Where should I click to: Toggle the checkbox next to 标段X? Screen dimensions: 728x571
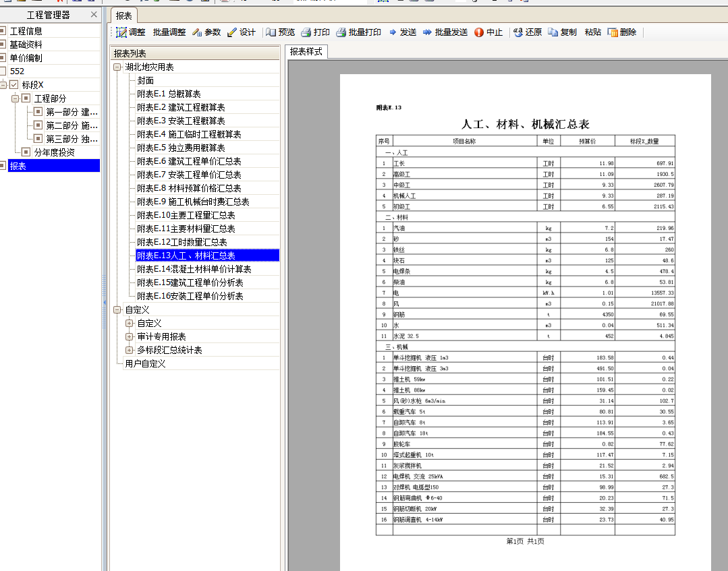(x=13, y=85)
